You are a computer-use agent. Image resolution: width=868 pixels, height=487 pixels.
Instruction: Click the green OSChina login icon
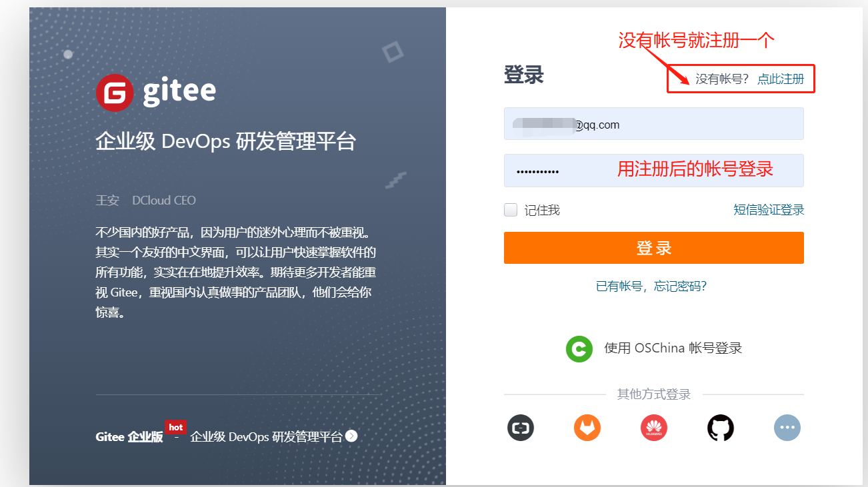pos(579,348)
